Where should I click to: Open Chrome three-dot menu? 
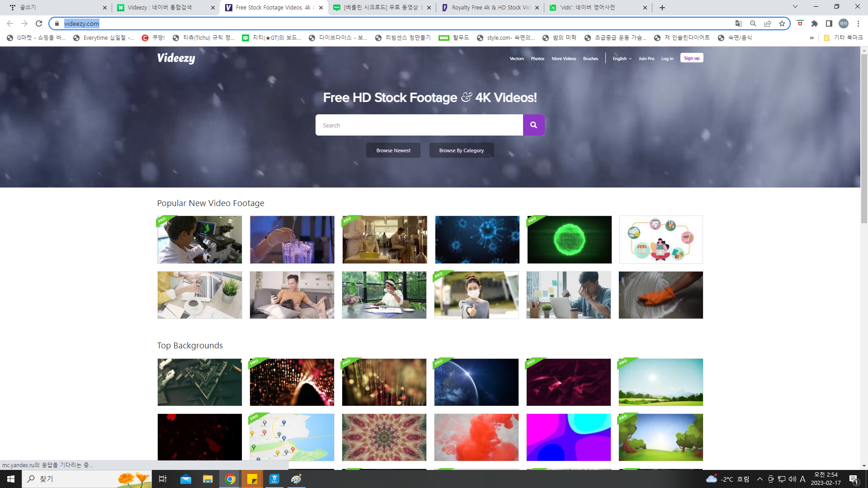point(858,23)
